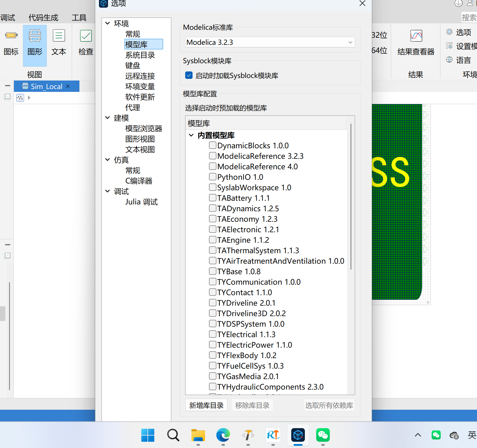Switch to 文本 text view
This screenshot has width=477, height=448.
point(59,43)
